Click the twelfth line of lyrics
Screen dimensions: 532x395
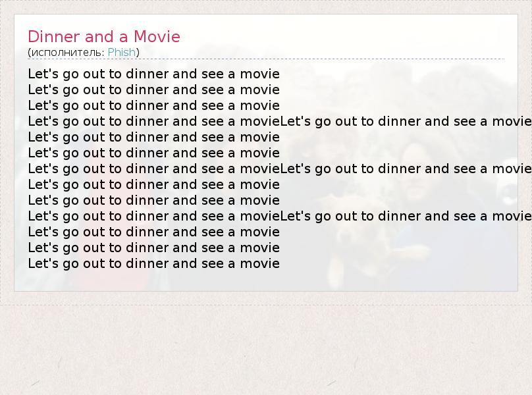[x=153, y=248]
